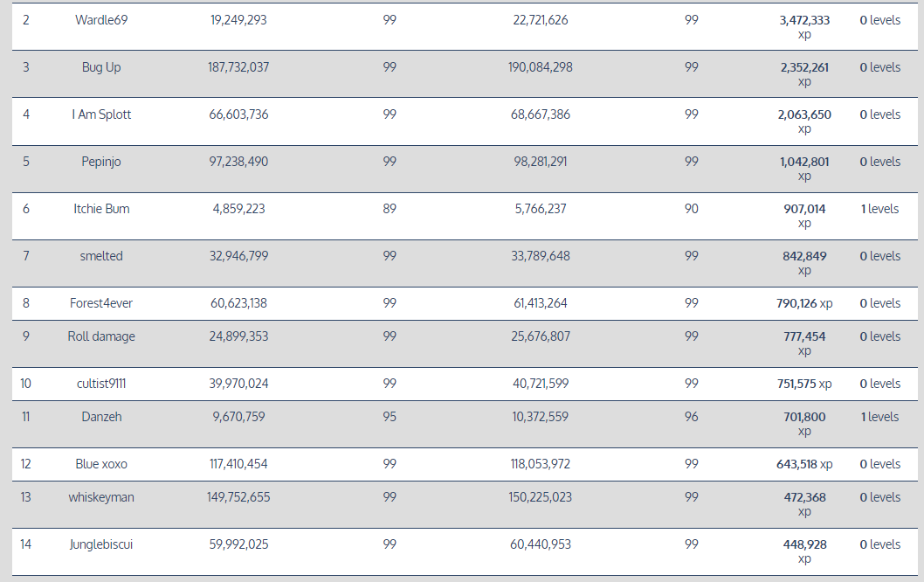The image size is (924, 582).
Task: Click Itchie Bum's 1 levels gained cell
Action: (879, 209)
